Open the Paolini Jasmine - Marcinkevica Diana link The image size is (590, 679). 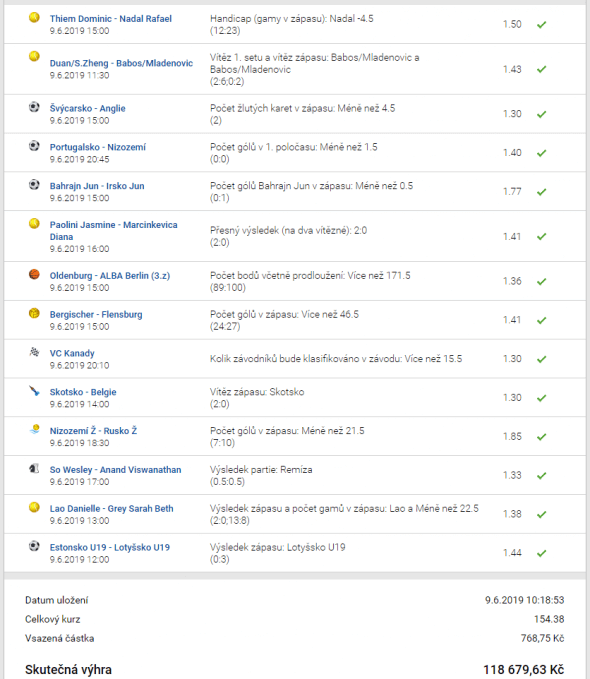click(113, 231)
